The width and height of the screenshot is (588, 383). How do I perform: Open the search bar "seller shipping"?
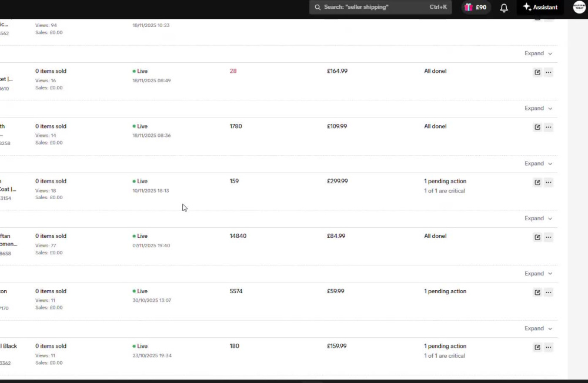click(380, 7)
